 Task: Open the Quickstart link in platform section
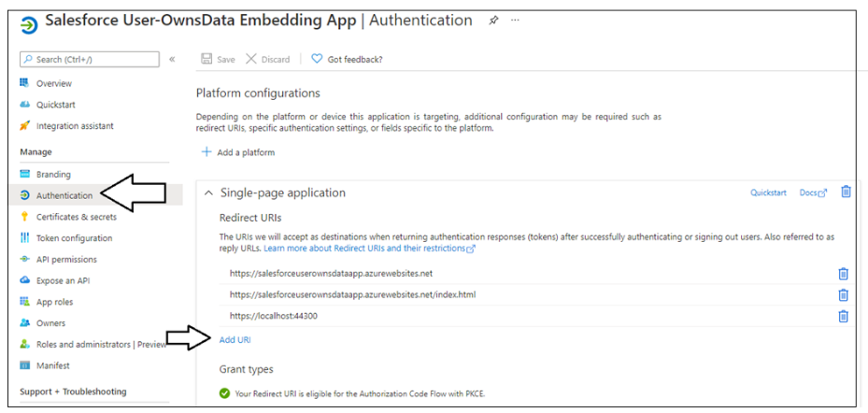(768, 192)
